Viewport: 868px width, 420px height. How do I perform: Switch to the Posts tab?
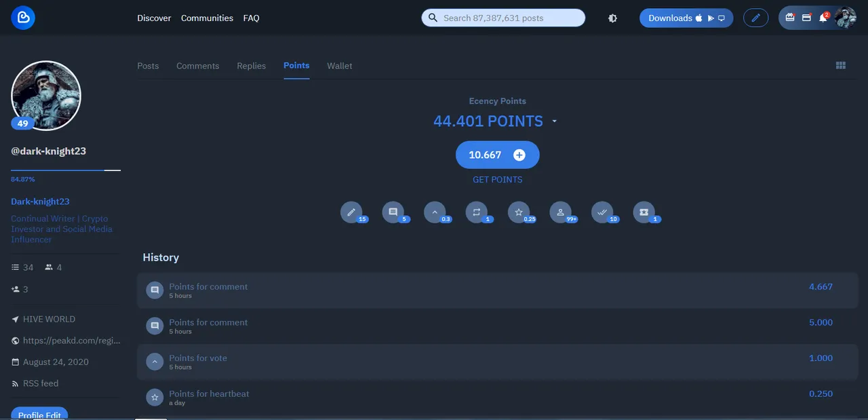point(148,66)
